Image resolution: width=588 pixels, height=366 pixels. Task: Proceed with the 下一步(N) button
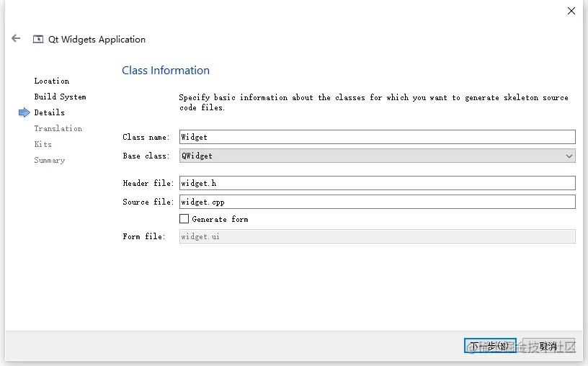click(x=490, y=345)
